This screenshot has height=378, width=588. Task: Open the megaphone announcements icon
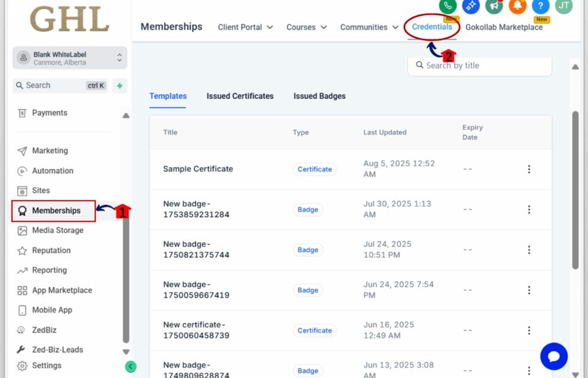(x=494, y=5)
